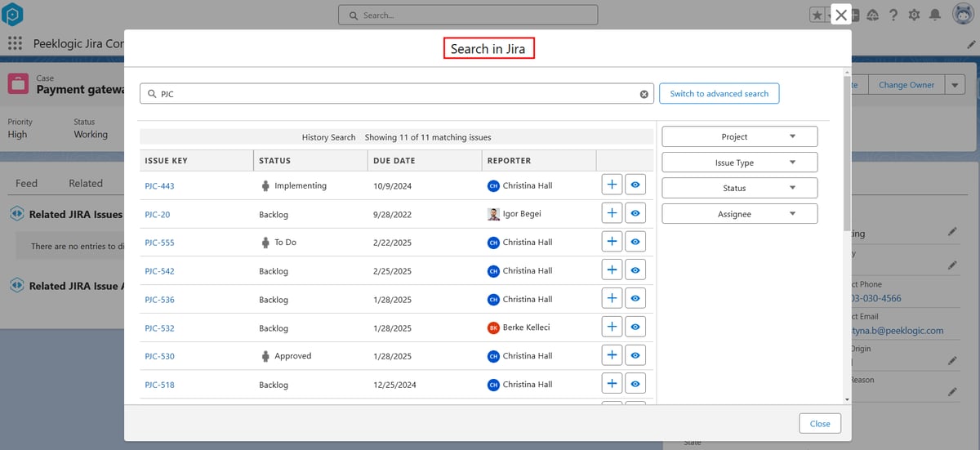This screenshot has height=450, width=980.
Task: Click the Case record icon
Action: 19,84
